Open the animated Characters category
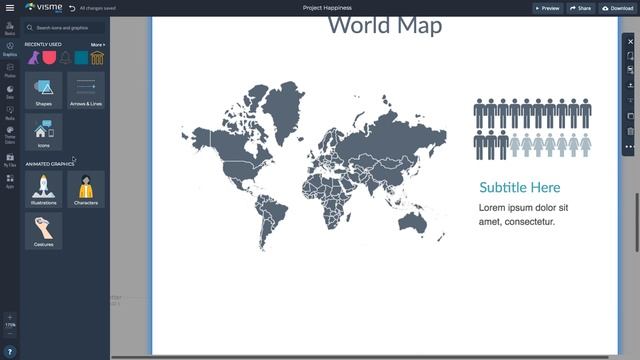640x360 pixels. pos(86,189)
